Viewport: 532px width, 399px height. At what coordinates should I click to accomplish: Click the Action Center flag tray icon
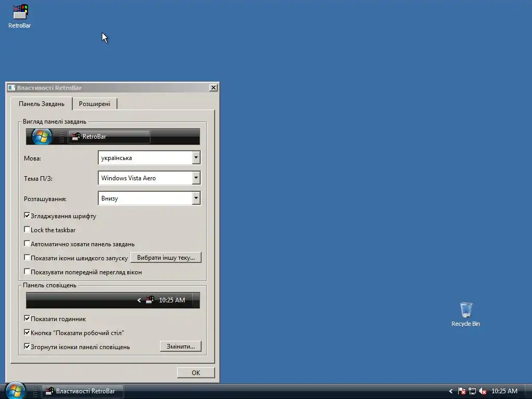pyautogui.click(x=461, y=391)
